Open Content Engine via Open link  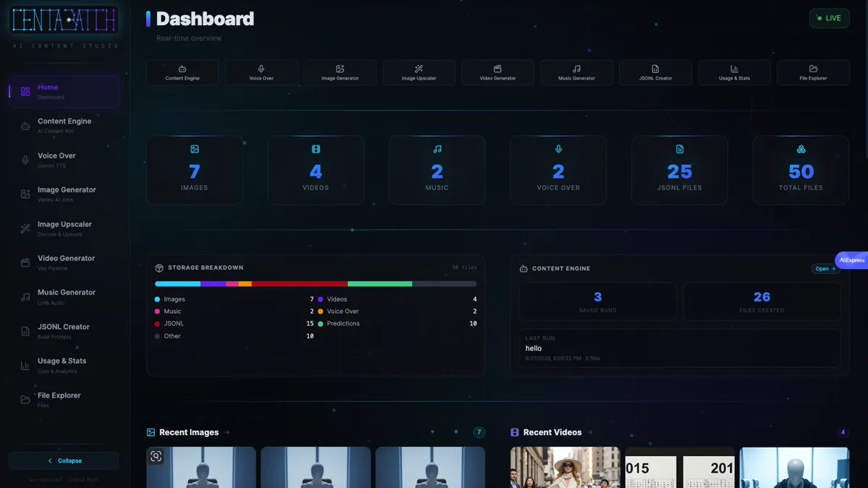click(825, 269)
